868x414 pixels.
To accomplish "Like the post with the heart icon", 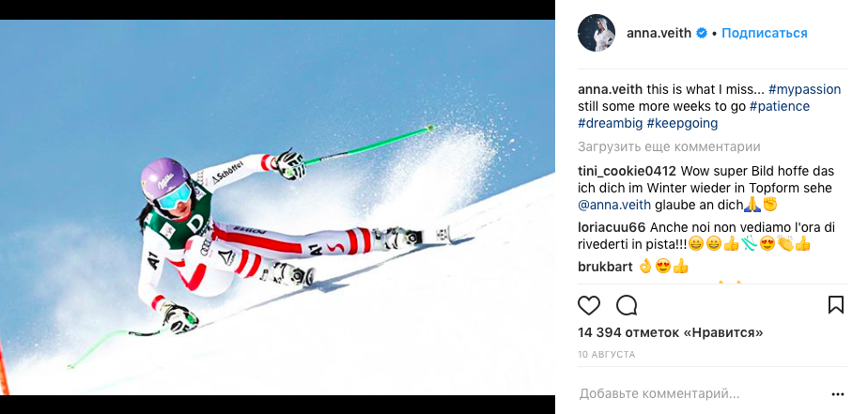I will (x=589, y=305).
